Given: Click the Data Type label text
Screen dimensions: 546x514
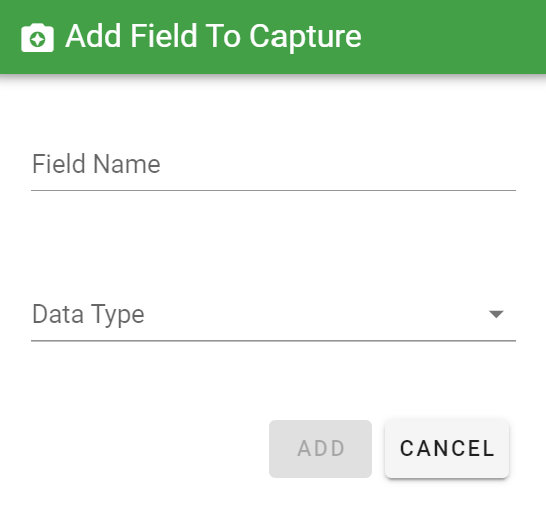Looking at the screenshot, I should (88, 314).
